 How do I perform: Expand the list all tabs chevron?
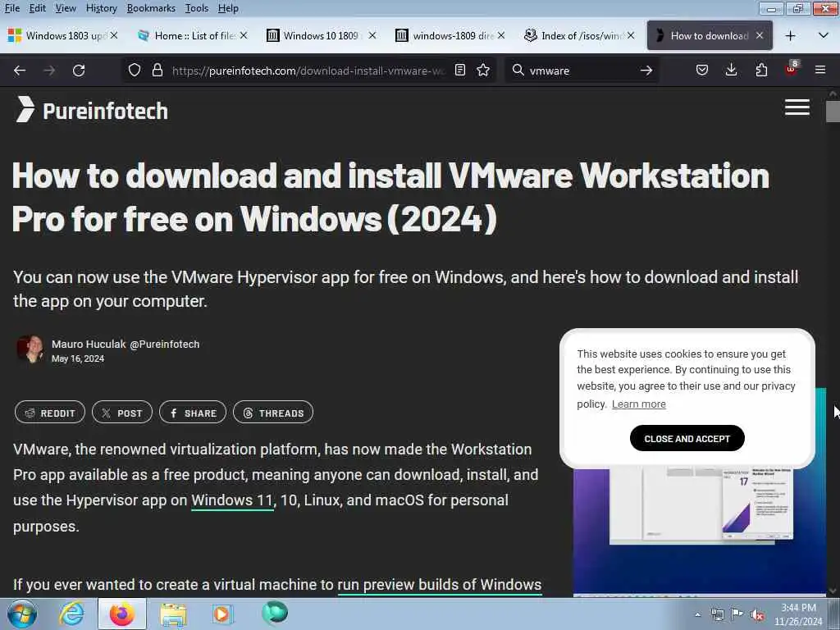(x=824, y=36)
